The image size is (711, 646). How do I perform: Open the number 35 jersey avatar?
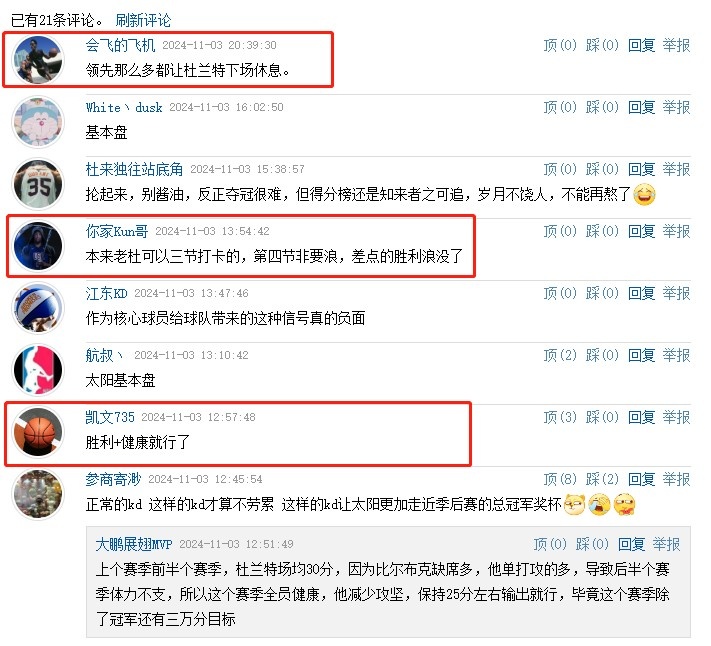pyautogui.click(x=38, y=184)
